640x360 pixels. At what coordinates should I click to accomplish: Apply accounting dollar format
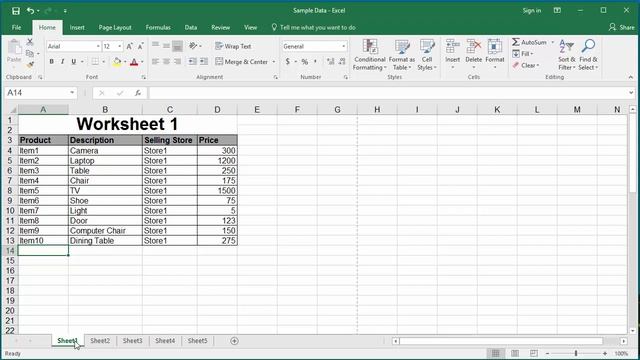point(288,62)
